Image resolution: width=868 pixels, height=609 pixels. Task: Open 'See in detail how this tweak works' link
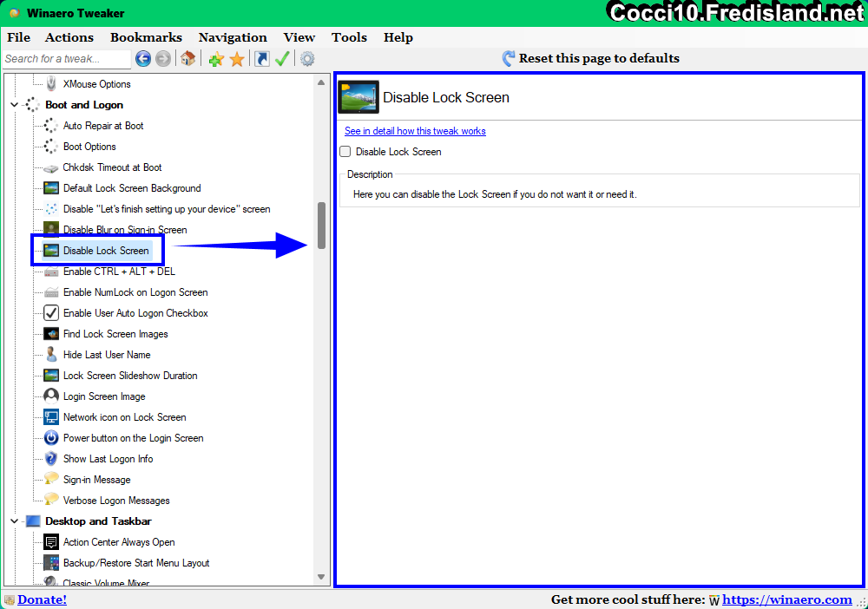[415, 131]
